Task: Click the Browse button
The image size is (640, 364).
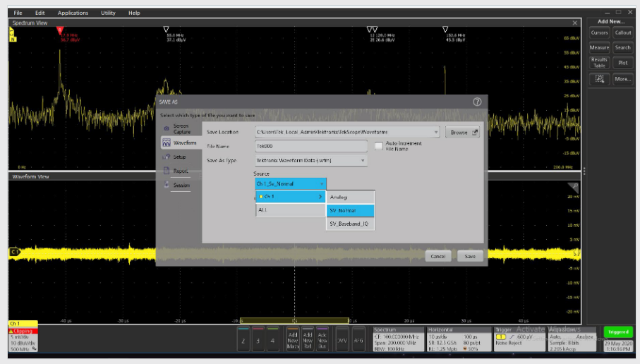Action: (462, 132)
